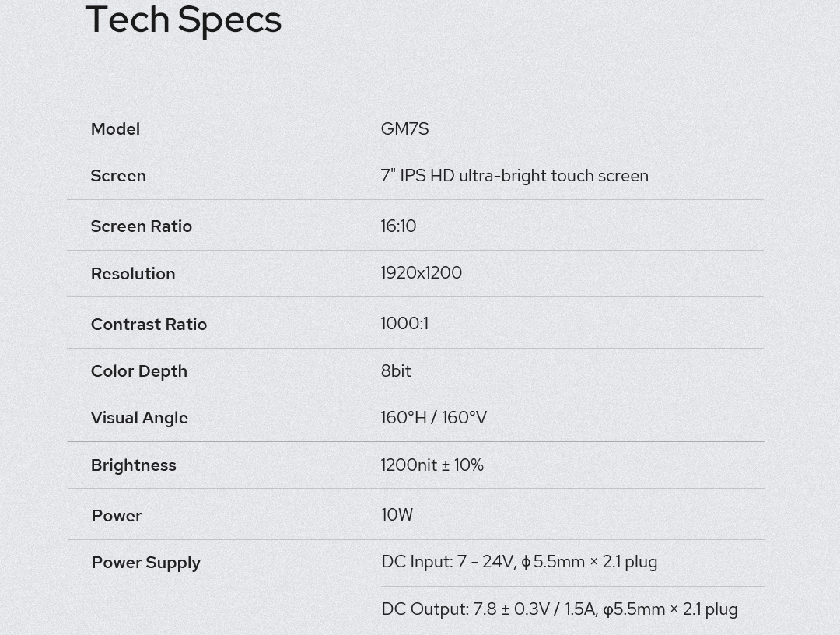Click the 160°H / 160°V value

click(433, 418)
